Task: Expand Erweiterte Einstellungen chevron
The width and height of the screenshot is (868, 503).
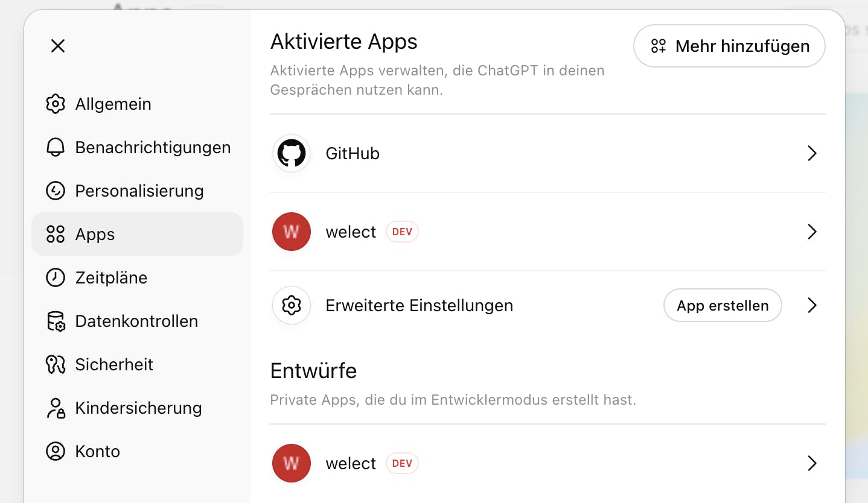Action: (812, 305)
